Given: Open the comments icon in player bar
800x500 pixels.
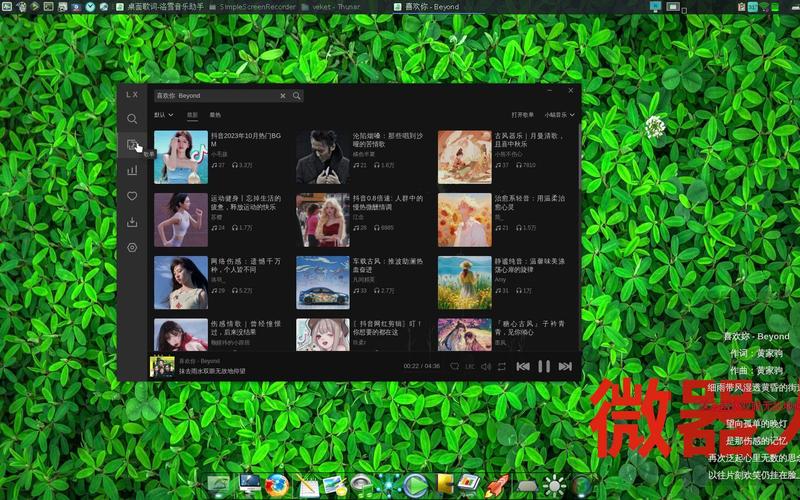Looking at the screenshot, I should tap(454, 366).
